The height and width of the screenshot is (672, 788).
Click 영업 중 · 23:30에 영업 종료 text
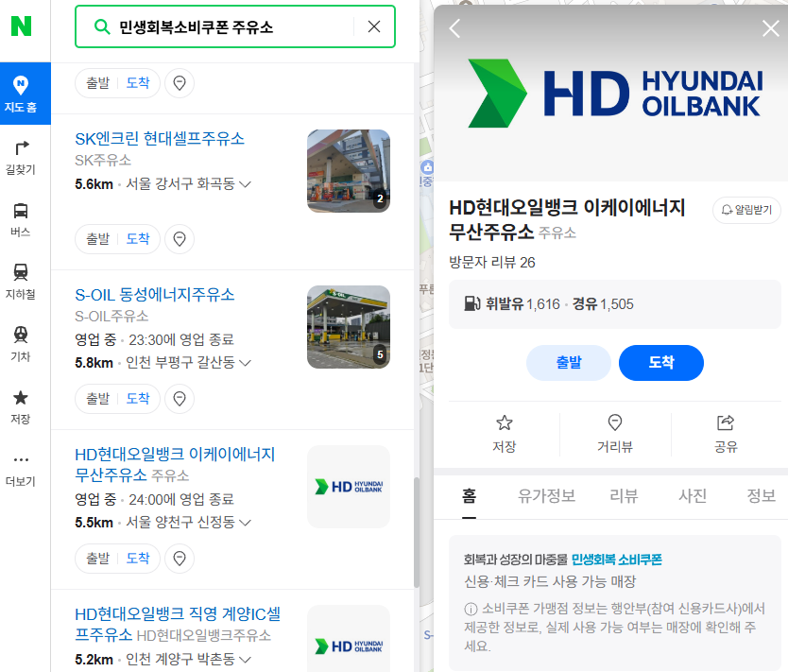154,339
